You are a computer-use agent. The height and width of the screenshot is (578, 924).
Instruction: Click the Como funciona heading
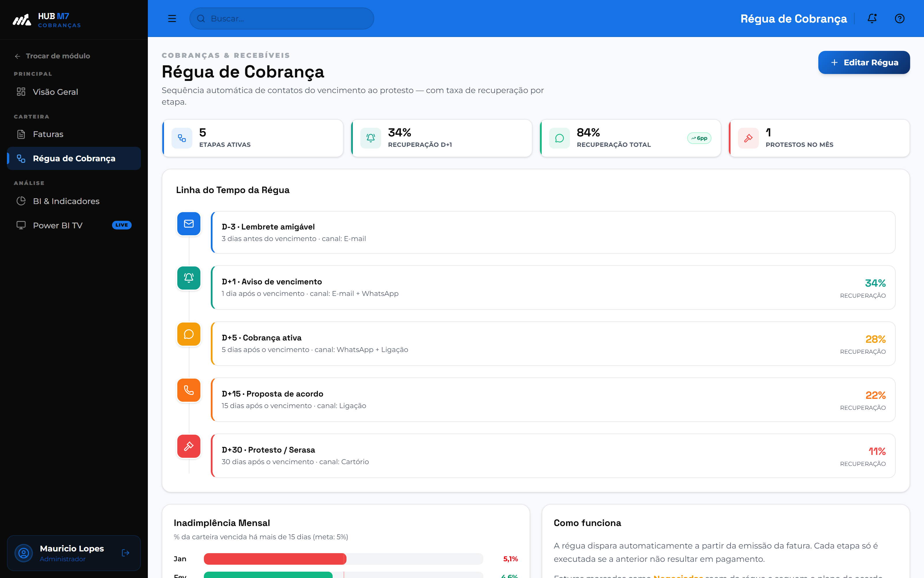point(587,523)
